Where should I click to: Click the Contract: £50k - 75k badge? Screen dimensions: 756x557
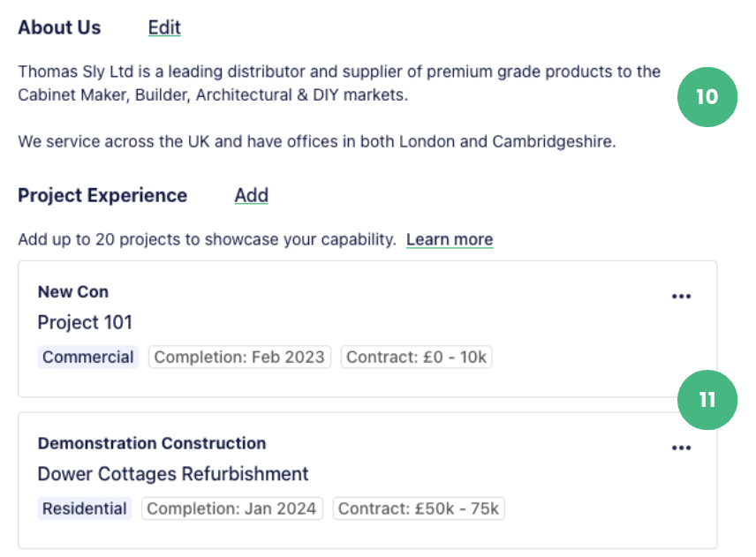[419, 508]
